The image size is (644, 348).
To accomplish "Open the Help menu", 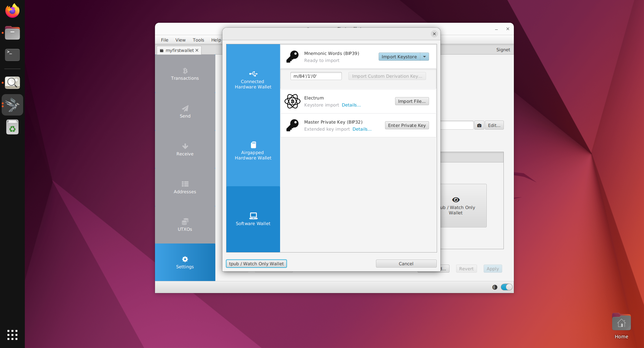I will pyautogui.click(x=216, y=40).
